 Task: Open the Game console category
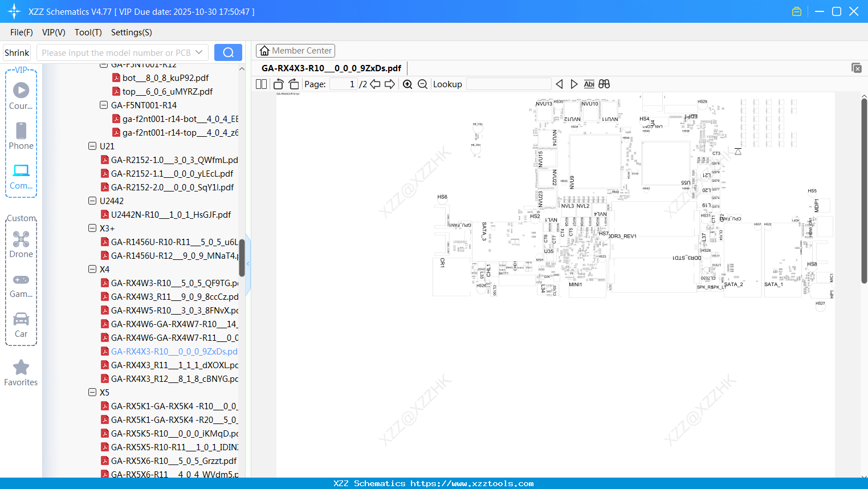tap(21, 285)
